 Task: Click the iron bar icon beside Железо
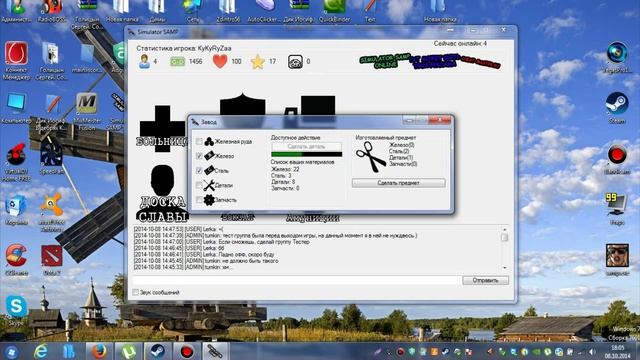(209, 156)
